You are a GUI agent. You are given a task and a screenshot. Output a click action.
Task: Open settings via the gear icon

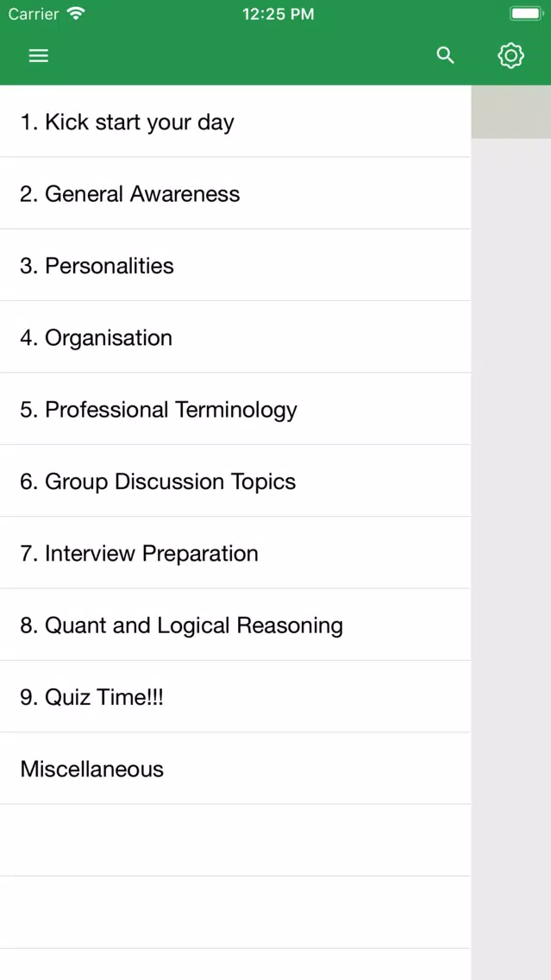coord(511,55)
